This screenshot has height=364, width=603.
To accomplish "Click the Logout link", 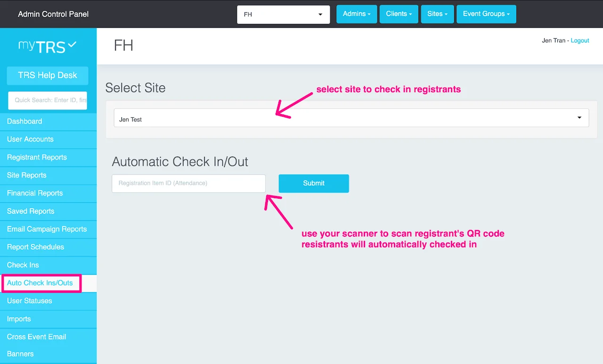I will [580, 40].
